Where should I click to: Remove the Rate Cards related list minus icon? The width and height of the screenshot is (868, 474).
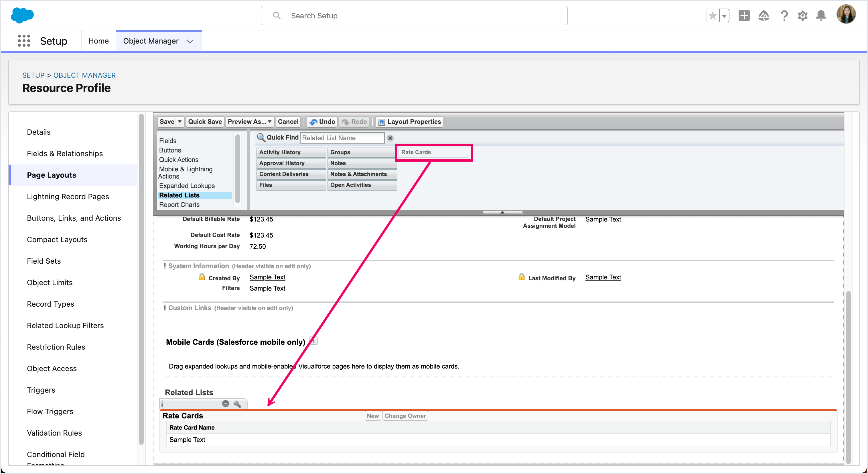coord(226,404)
